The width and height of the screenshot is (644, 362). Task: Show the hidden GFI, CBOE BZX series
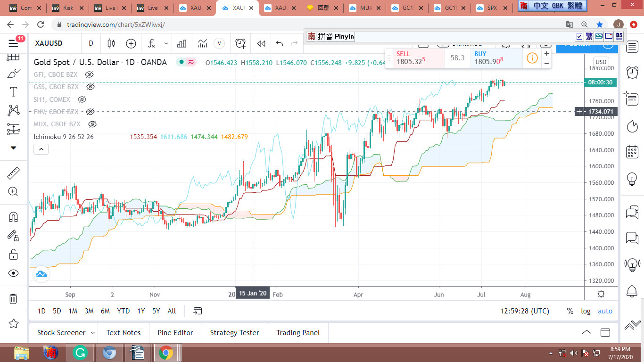coord(90,74)
